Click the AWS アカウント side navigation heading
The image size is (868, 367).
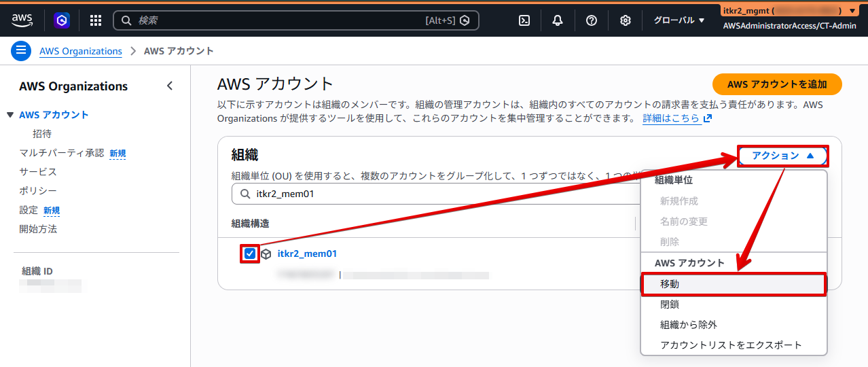(x=54, y=115)
